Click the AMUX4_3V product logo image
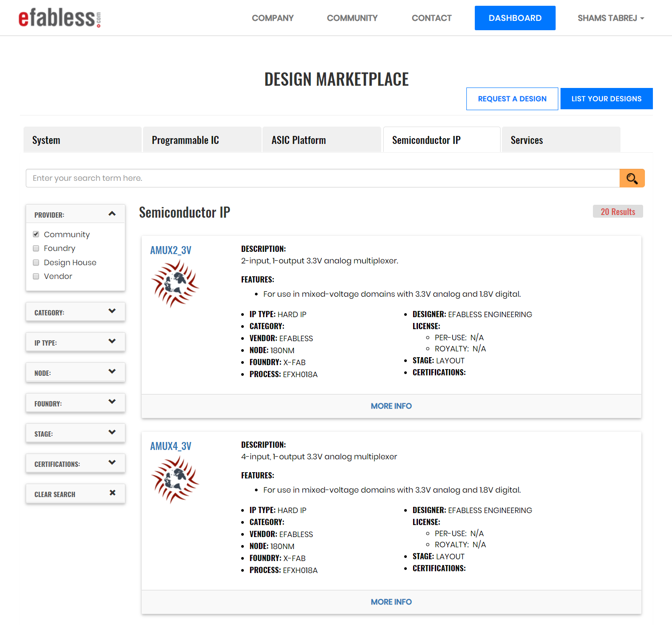The height and width of the screenshot is (625, 672). [x=175, y=480]
